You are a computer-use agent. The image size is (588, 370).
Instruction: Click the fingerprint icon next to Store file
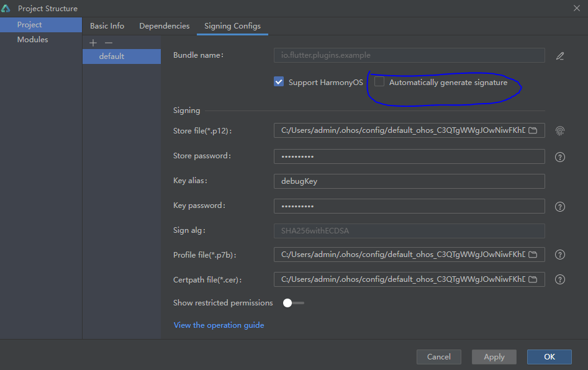tap(560, 131)
